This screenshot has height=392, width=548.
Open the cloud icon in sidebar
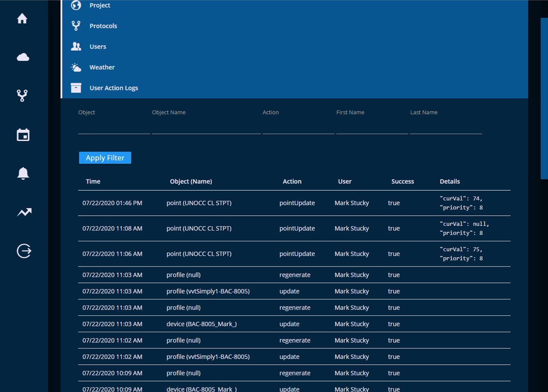23,57
